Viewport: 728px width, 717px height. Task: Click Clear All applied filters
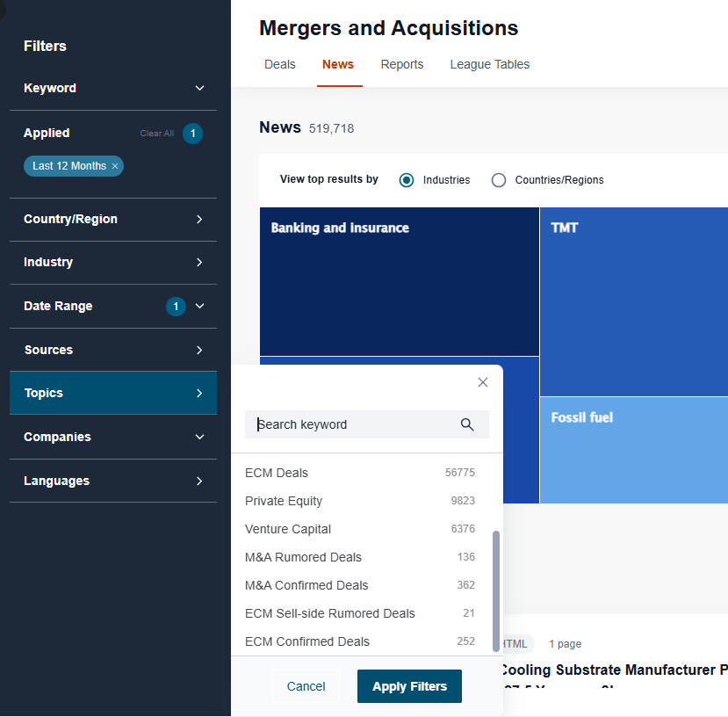157,134
